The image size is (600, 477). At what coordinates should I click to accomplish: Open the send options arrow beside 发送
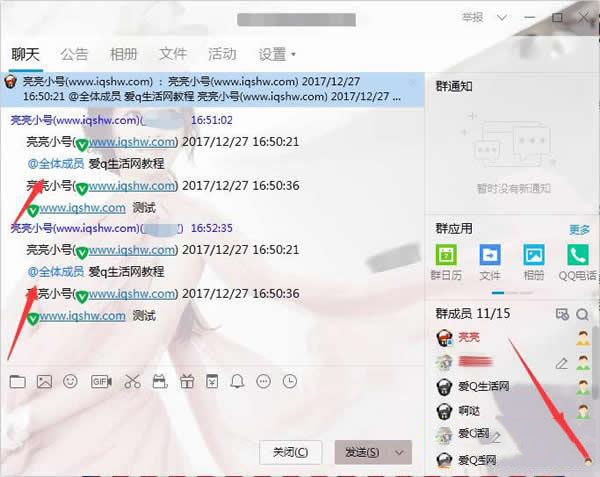pyautogui.click(x=399, y=453)
